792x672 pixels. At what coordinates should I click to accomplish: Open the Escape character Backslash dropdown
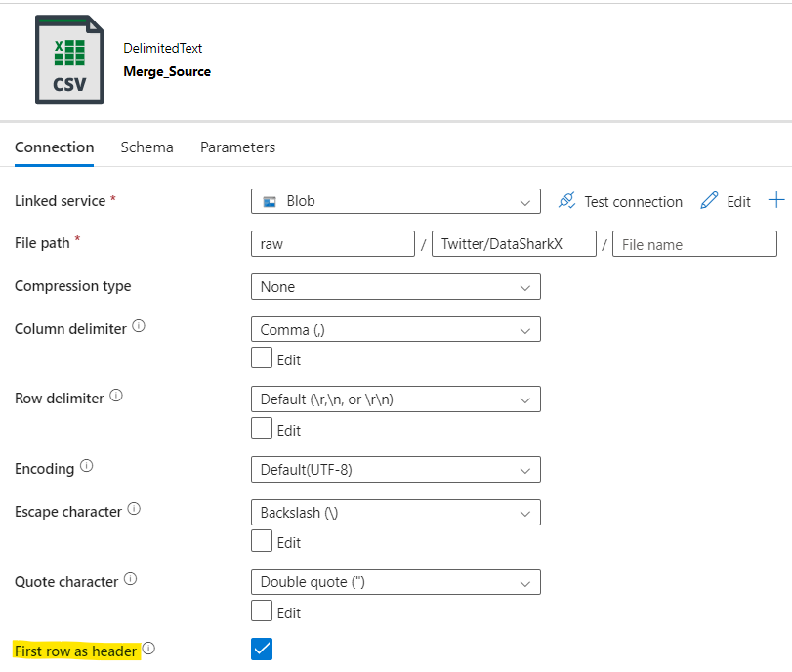point(396,513)
